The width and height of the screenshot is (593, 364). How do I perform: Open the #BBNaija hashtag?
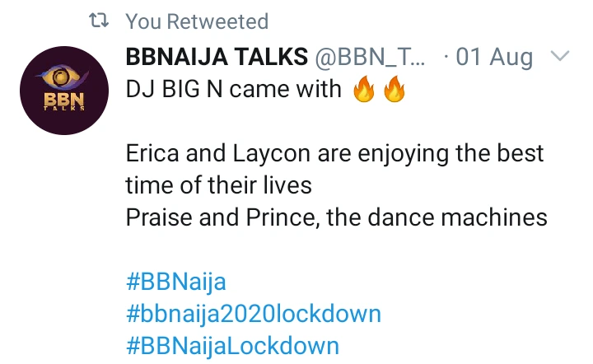pyautogui.click(x=175, y=282)
